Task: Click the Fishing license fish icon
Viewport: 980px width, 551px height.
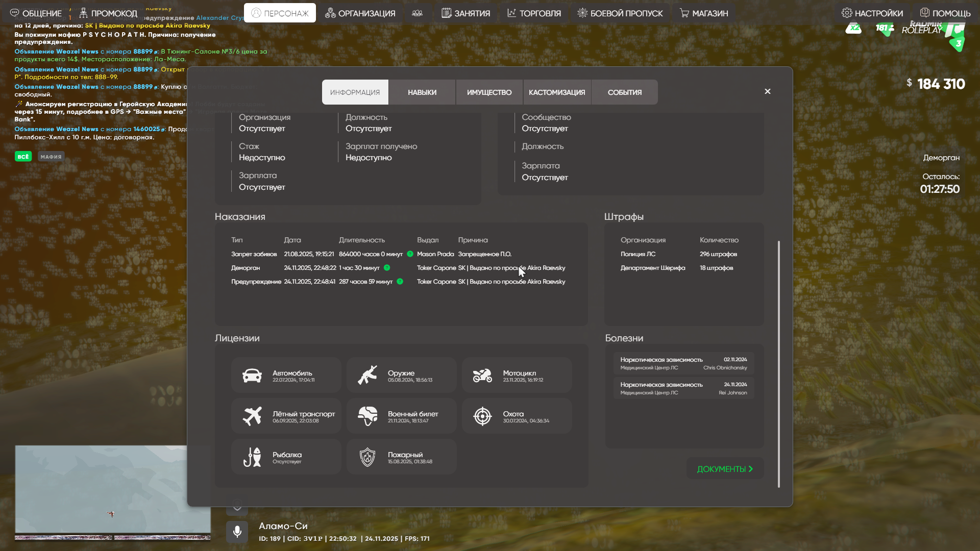Action: pos(252,457)
